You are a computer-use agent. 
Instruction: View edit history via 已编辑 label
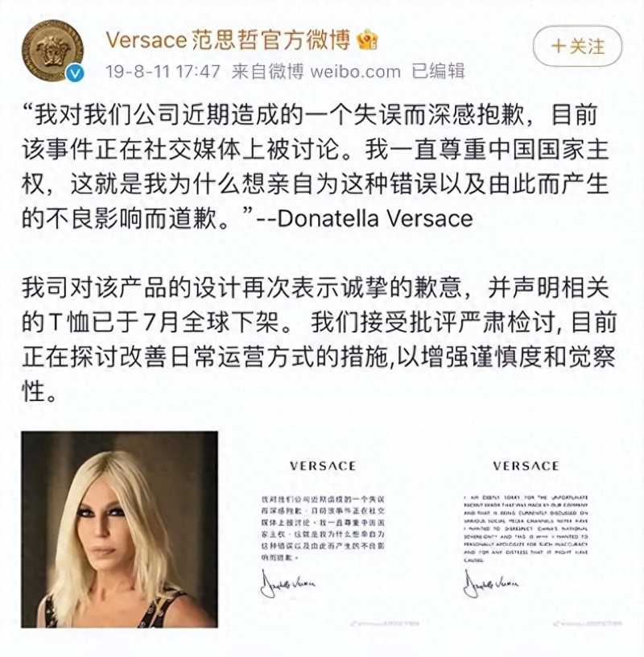coord(438,72)
